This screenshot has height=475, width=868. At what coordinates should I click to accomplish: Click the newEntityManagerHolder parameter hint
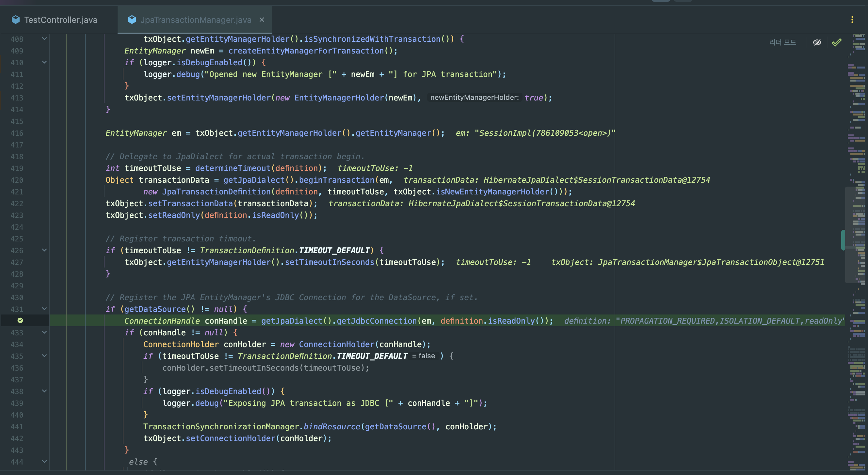474,98
